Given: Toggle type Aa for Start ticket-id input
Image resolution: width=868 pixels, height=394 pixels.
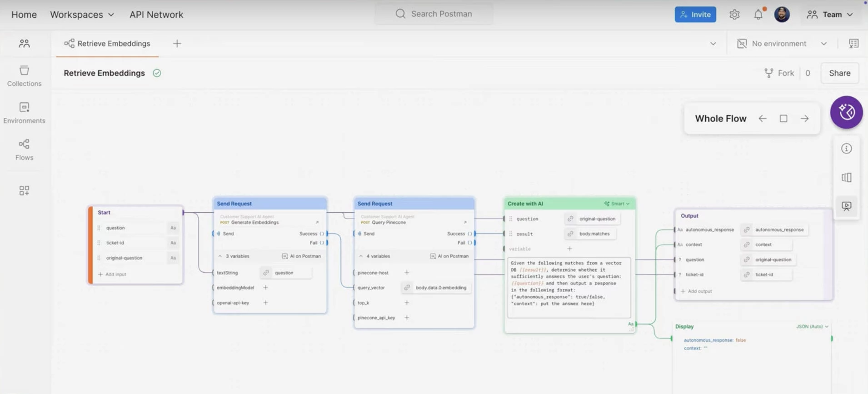Looking at the screenshot, I should point(173,243).
